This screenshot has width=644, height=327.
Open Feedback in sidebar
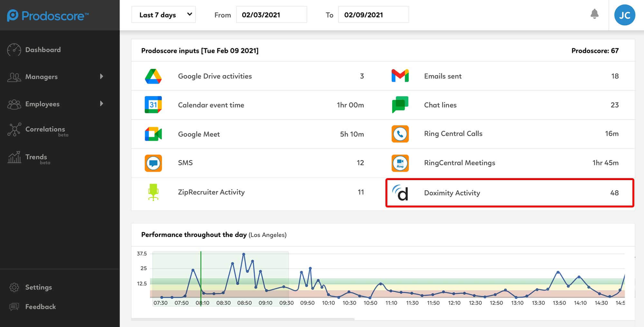pos(41,307)
